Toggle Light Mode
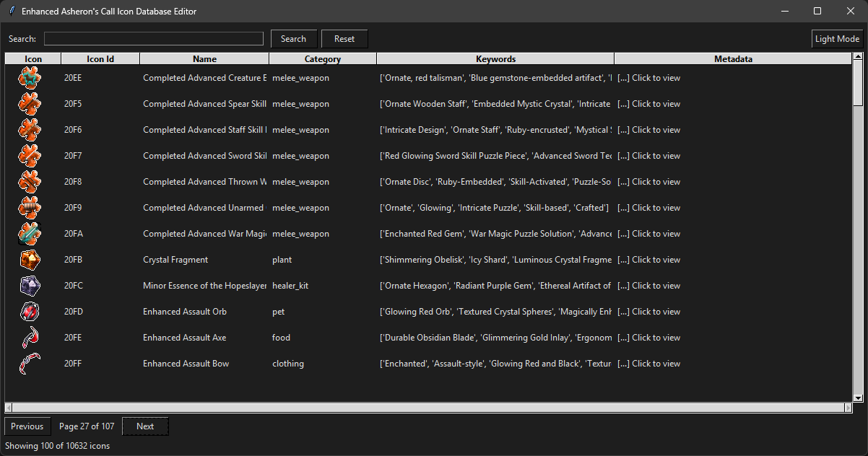 (837, 39)
